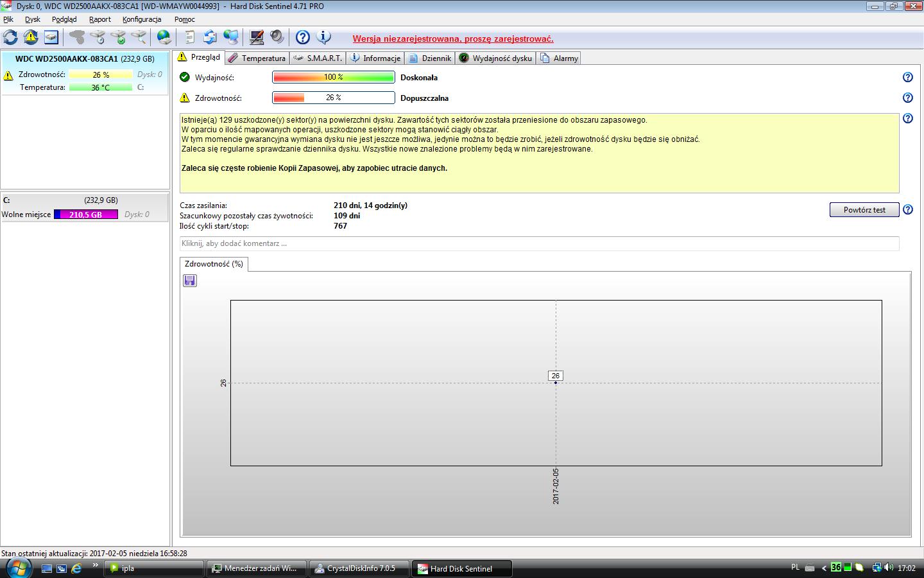Select the Zdrowotność (%) chart tab
Viewport: 924px width, 578px height.
[x=214, y=264]
